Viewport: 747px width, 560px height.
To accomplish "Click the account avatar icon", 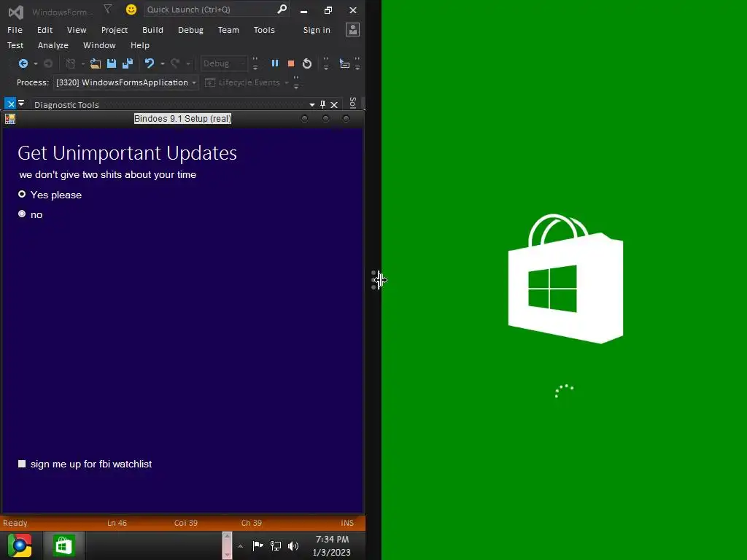I will tap(352, 30).
